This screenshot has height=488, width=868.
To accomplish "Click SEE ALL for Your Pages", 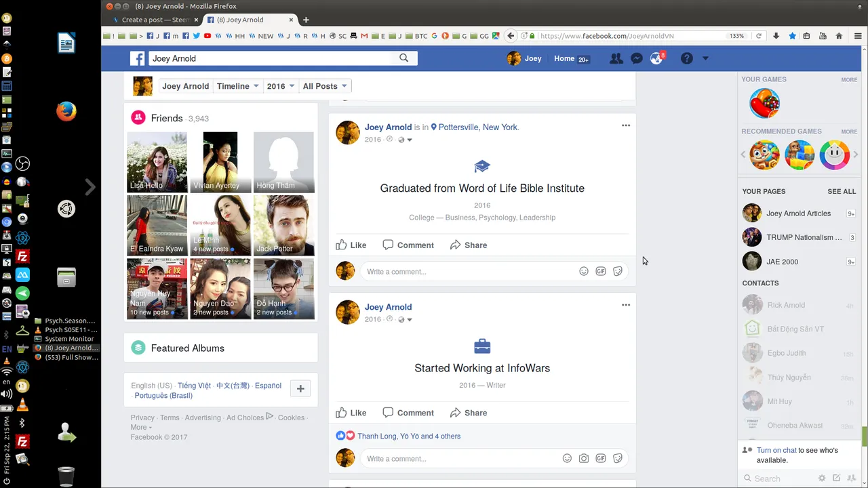I will pos(842,192).
